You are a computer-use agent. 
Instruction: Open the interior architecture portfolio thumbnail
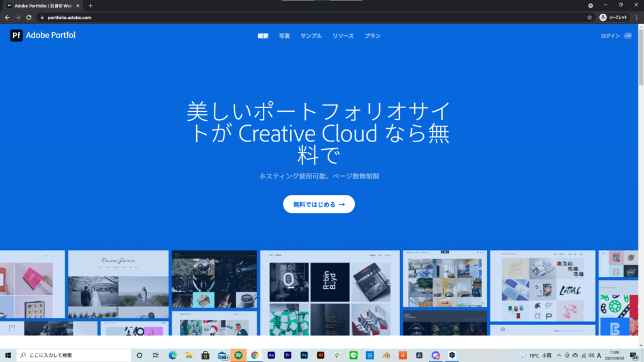coord(445,278)
